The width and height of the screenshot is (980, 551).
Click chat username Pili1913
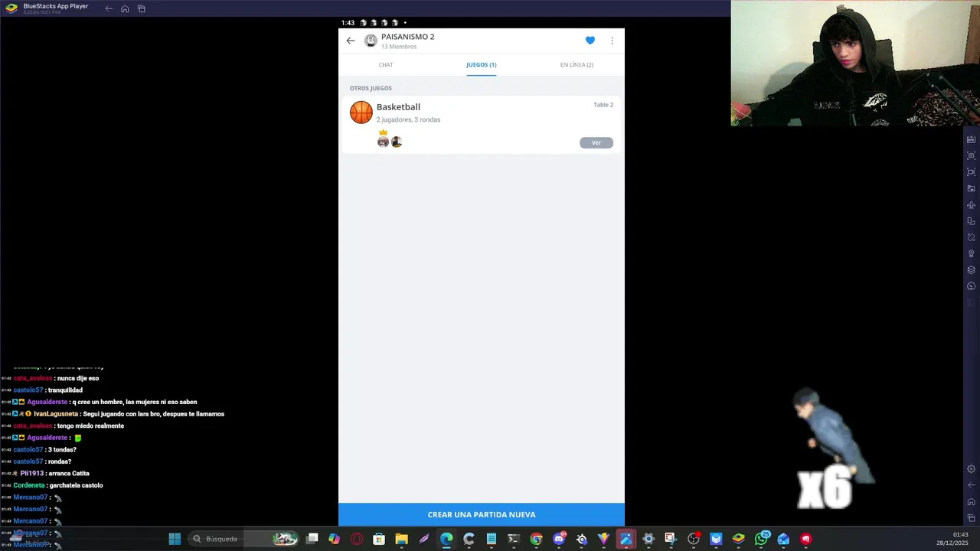coord(32,474)
